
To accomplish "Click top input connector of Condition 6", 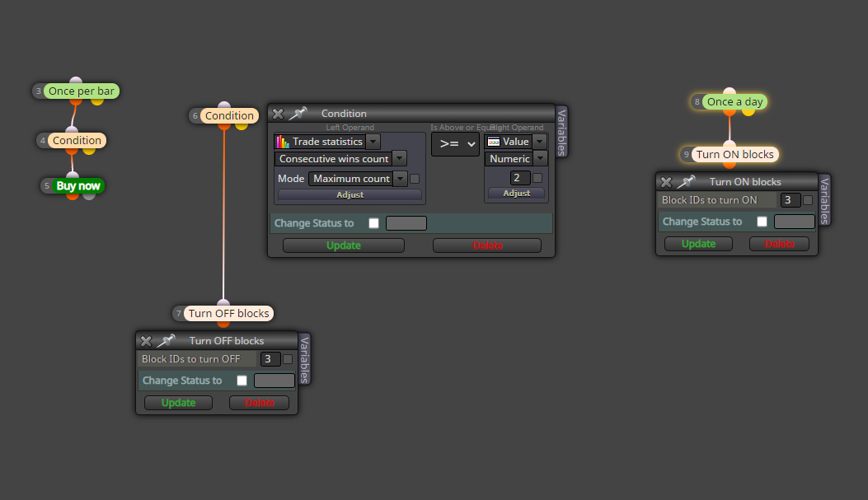I will click(224, 105).
